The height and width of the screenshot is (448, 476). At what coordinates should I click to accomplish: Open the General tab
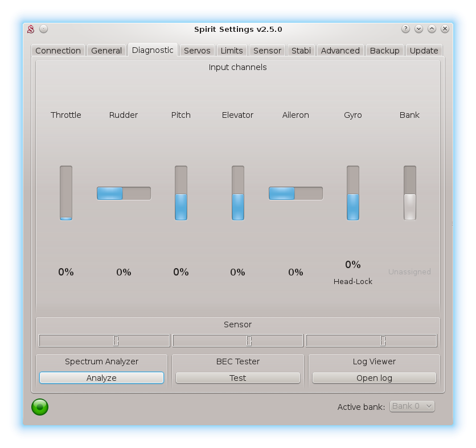[x=106, y=51]
